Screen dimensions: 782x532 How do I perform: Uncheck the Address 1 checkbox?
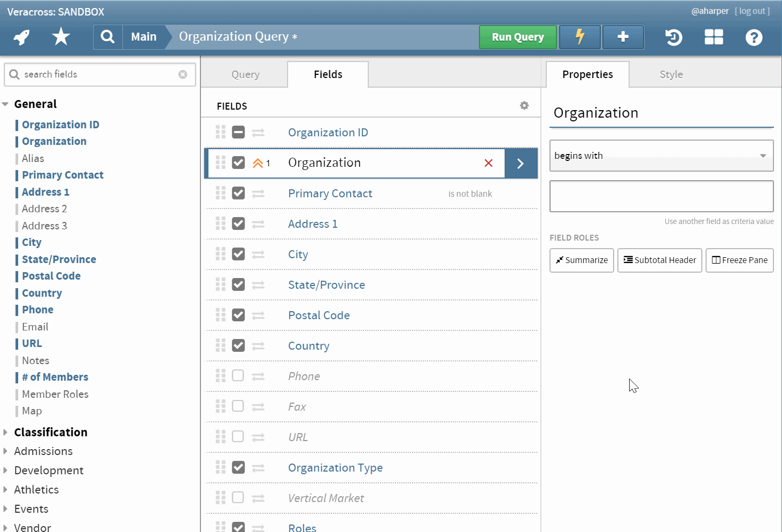pyautogui.click(x=238, y=223)
